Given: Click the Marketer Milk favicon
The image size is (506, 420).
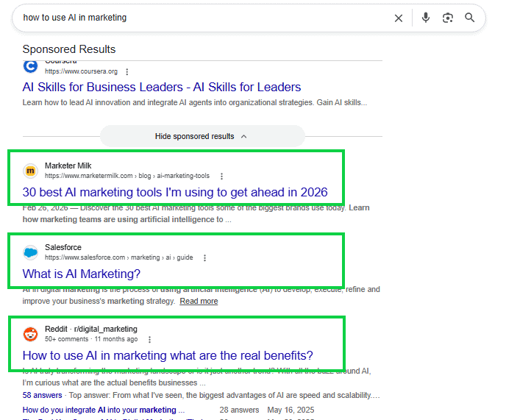Looking at the screenshot, I should (31, 171).
